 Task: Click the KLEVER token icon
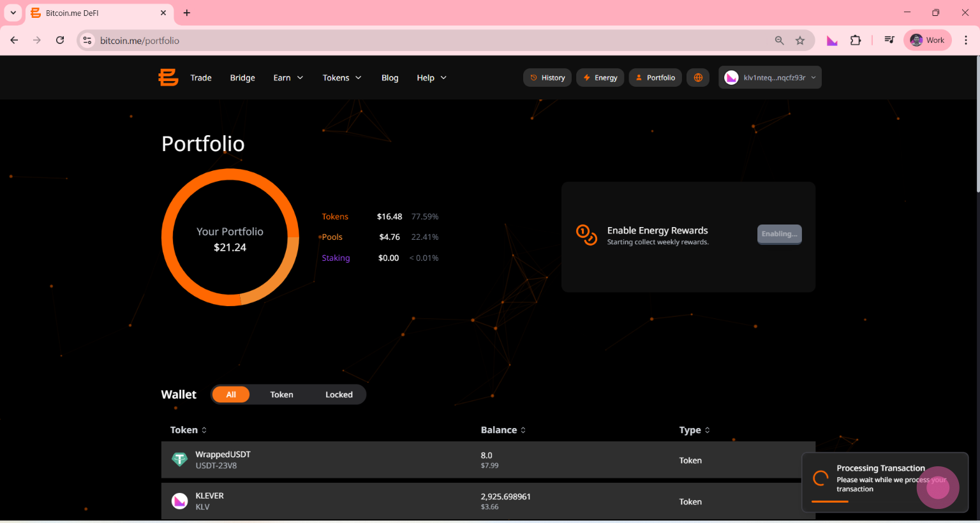pos(180,501)
